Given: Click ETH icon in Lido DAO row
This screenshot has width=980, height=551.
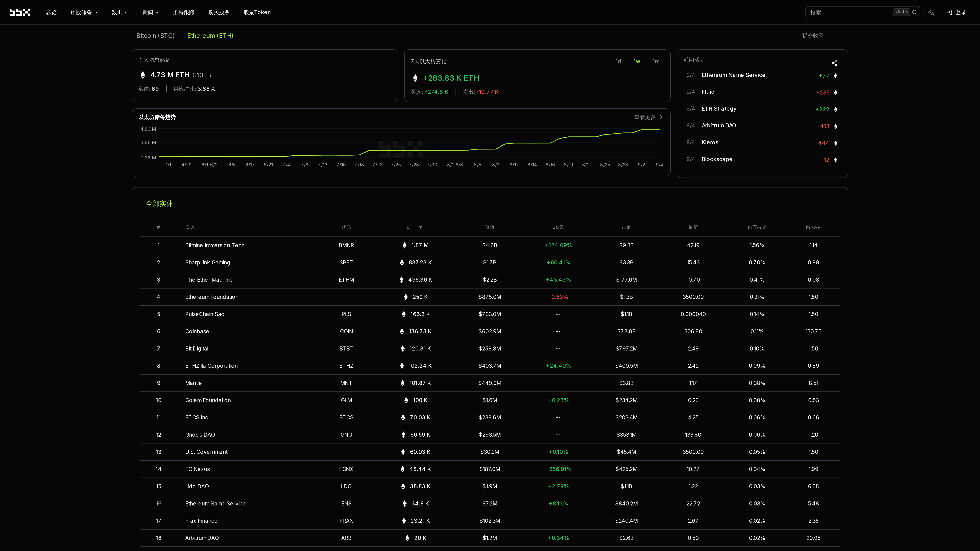Looking at the screenshot, I should point(403,486).
